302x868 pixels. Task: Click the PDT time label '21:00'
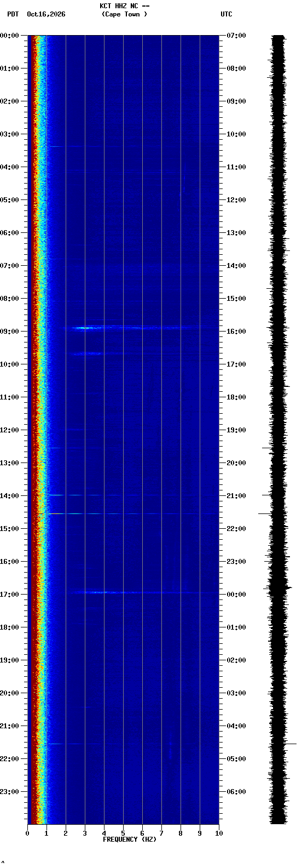point(9,726)
